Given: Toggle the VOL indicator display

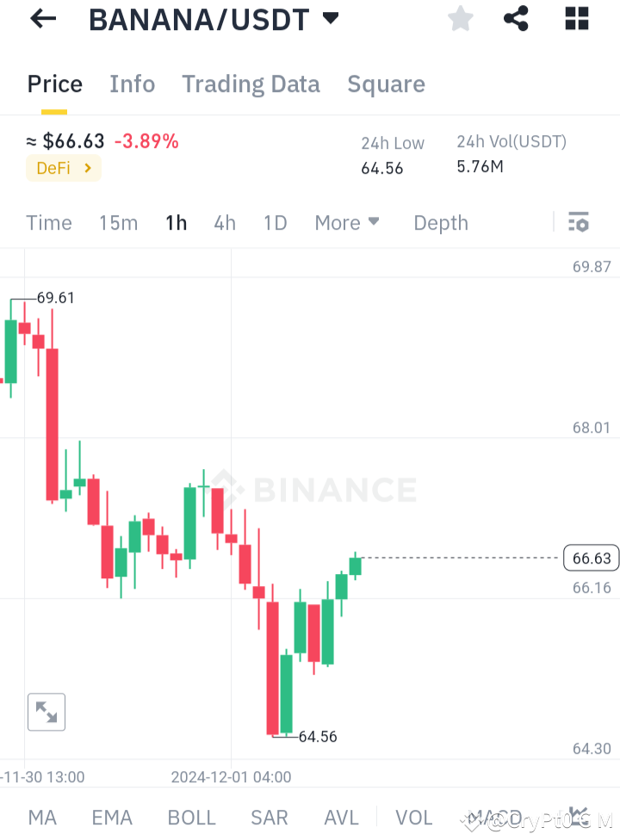Looking at the screenshot, I should click(414, 817).
